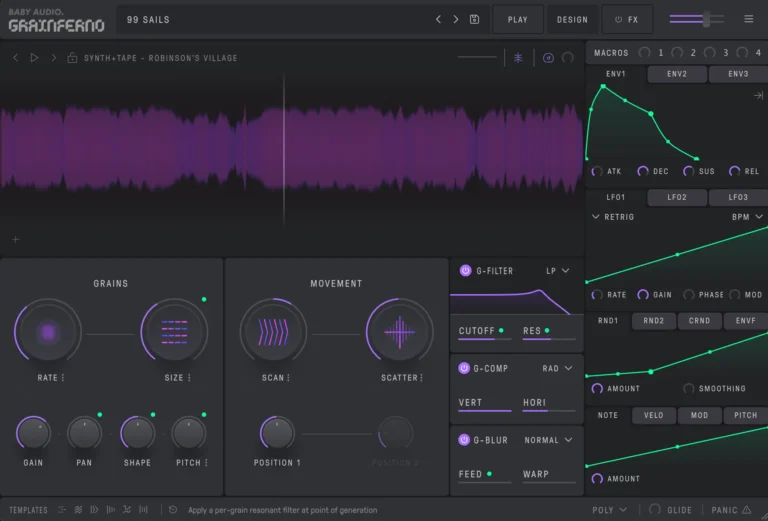Disable the G-Comp power button

pyautogui.click(x=465, y=368)
